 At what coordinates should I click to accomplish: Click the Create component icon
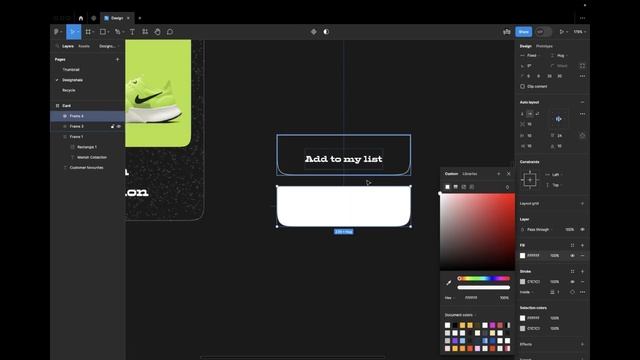pyautogui.click(x=313, y=31)
